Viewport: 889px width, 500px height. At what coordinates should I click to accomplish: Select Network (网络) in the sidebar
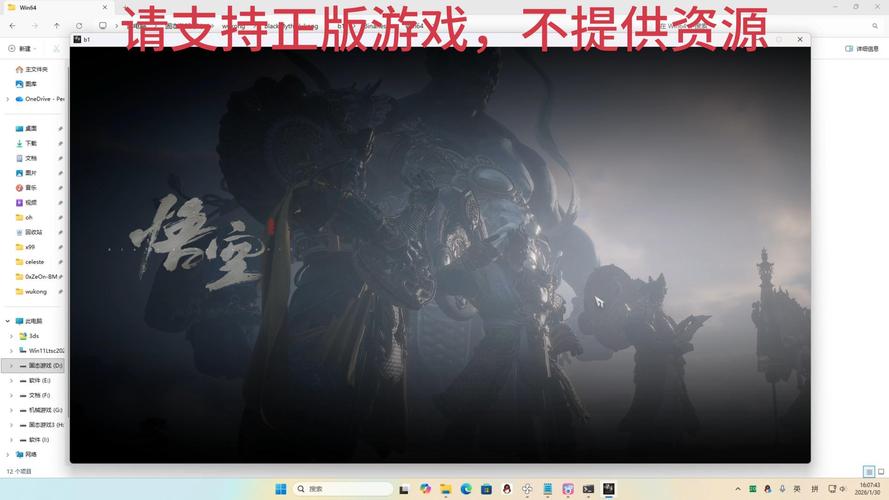tap(26, 454)
